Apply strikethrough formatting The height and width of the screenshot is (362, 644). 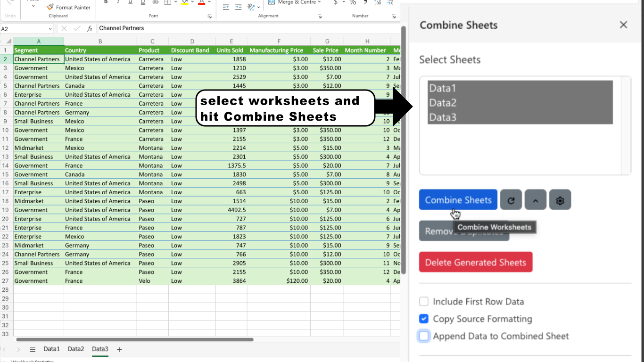[x=155, y=2]
